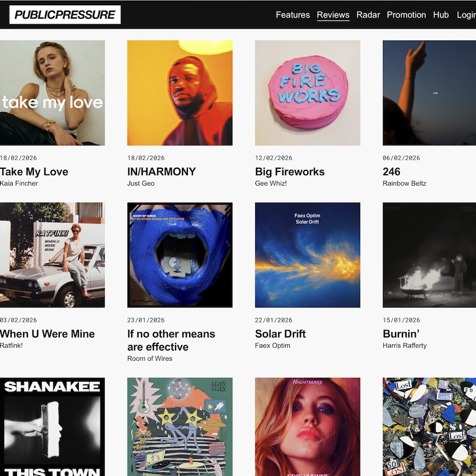Open the Nightmare red-haired portrait cover
The width and height of the screenshot is (476, 476).
pos(307,427)
